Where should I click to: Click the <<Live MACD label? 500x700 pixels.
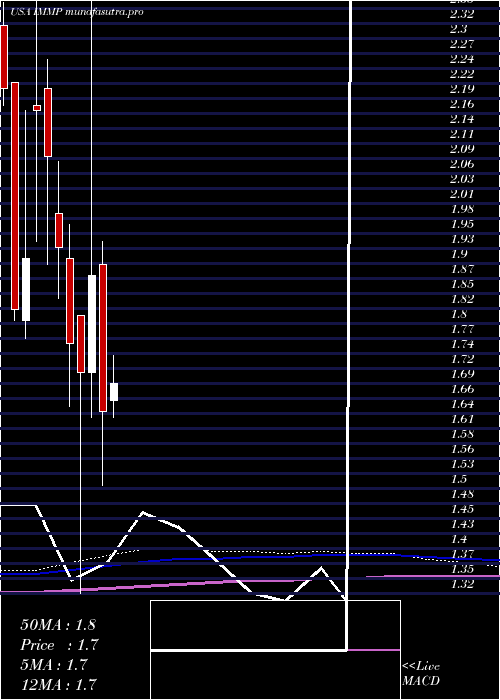(421, 674)
